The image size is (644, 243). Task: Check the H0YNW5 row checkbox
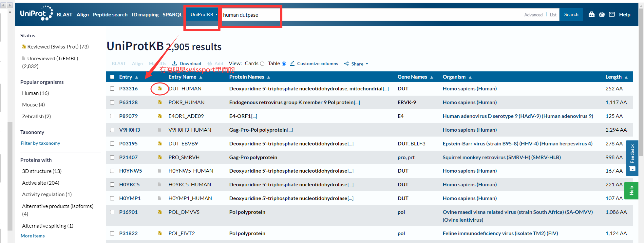pyautogui.click(x=112, y=171)
